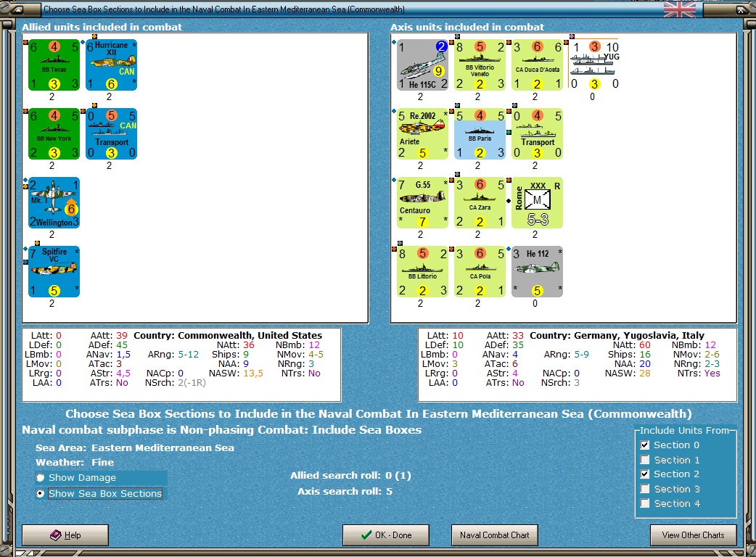
Task: Select the BB Vittorio Veneto unit
Action: pyautogui.click(x=480, y=65)
